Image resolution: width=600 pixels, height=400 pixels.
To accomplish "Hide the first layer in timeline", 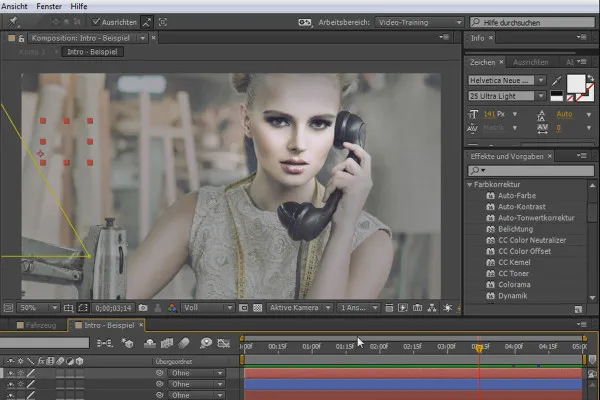I will (9, 373).
